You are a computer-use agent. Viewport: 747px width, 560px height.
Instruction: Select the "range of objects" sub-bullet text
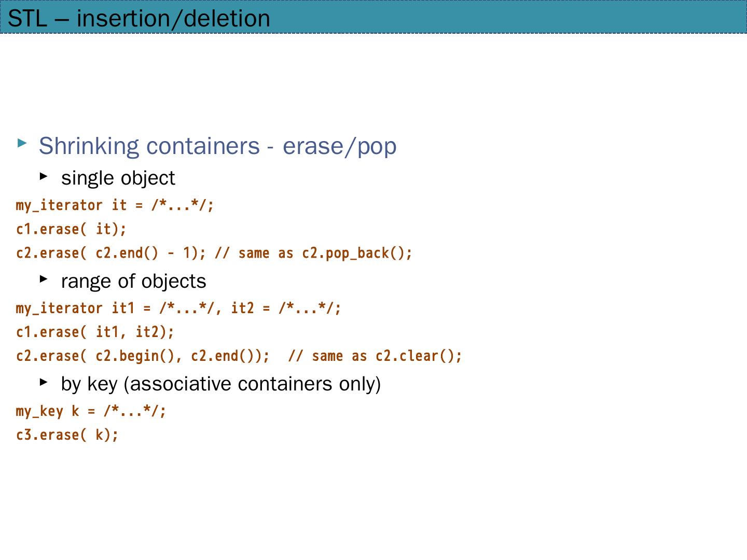pyautogui.click(x=133, y=281)
